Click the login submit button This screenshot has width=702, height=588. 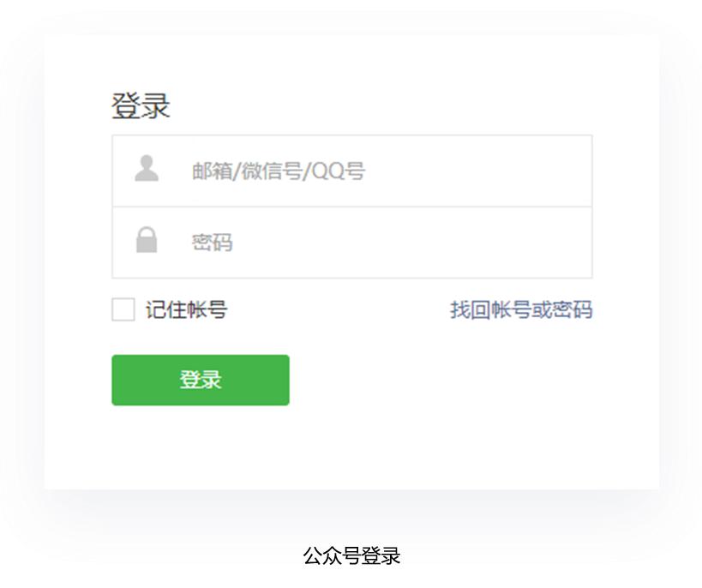pyautogui.click(x=200, y=380)
